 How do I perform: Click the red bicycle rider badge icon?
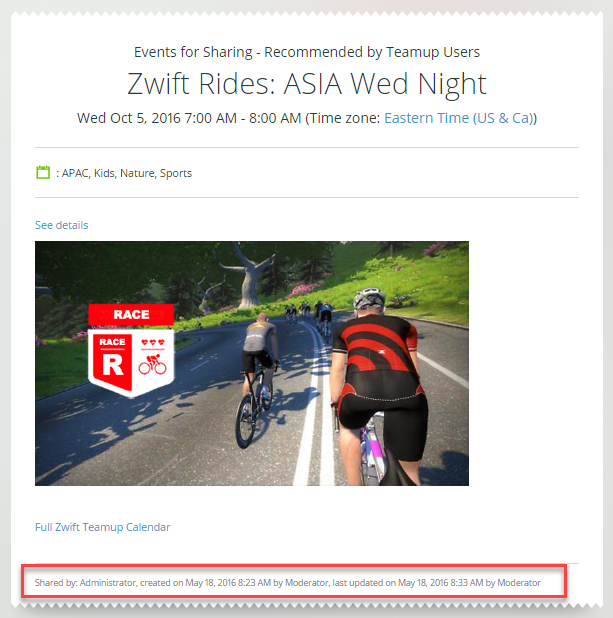pos(153,364)
